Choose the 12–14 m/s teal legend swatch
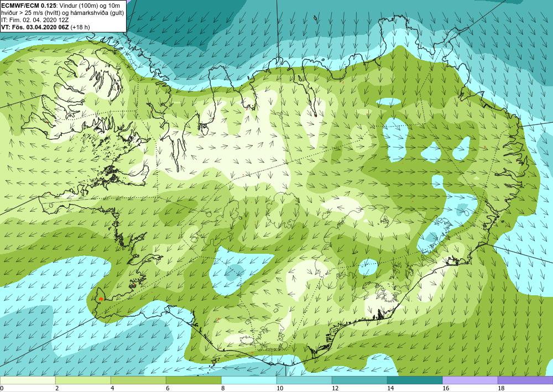The height and width of the screenshot is (392, 553). coord(359,380)
